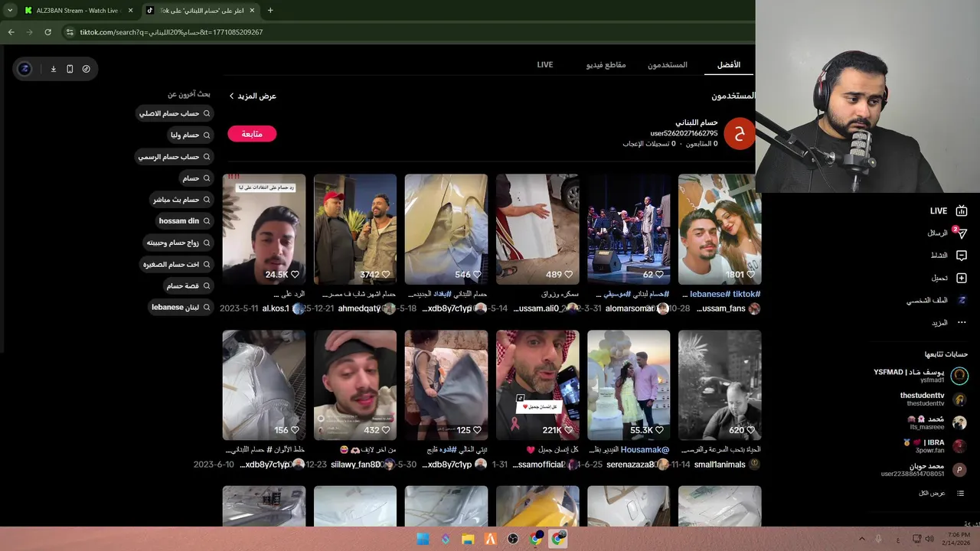Search suggestion 'حسام' alone
980x551 pixels.
click(x=196, y=178)
